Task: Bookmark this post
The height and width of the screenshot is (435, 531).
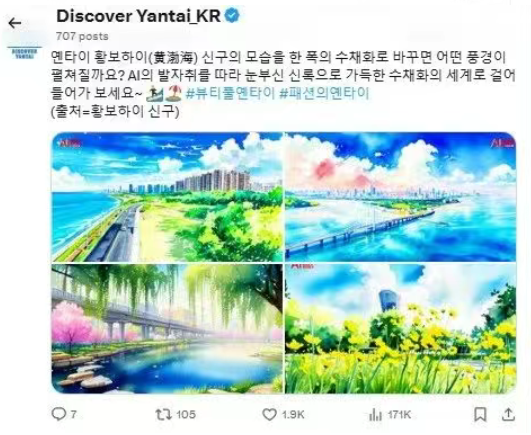Action: [480, 414]
